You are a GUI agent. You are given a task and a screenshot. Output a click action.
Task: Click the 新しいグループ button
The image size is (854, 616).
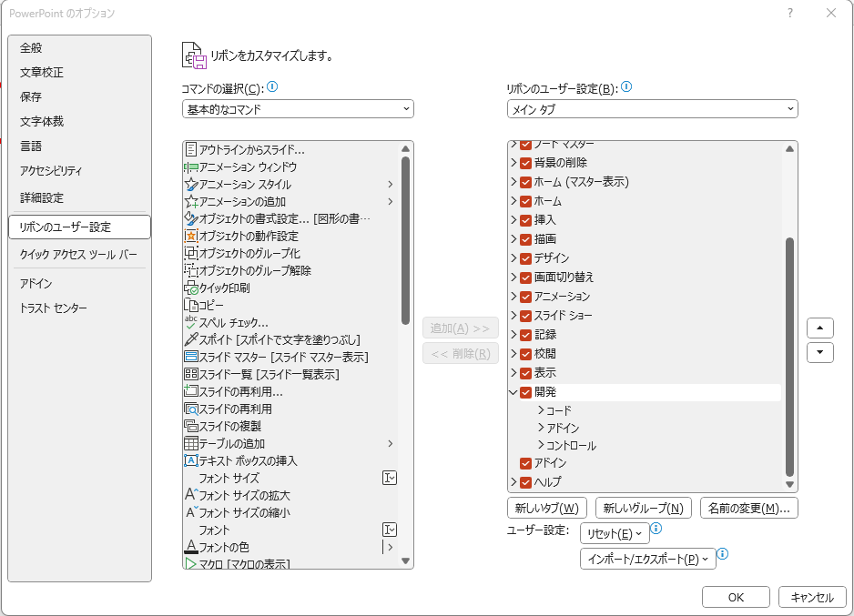[643, 508]
